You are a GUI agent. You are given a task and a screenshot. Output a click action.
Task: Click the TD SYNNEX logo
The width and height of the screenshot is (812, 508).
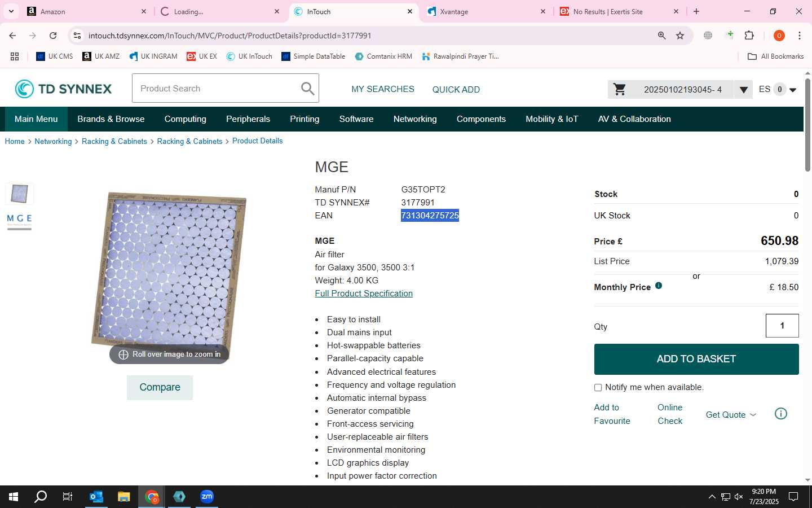[x=63, y=89]
